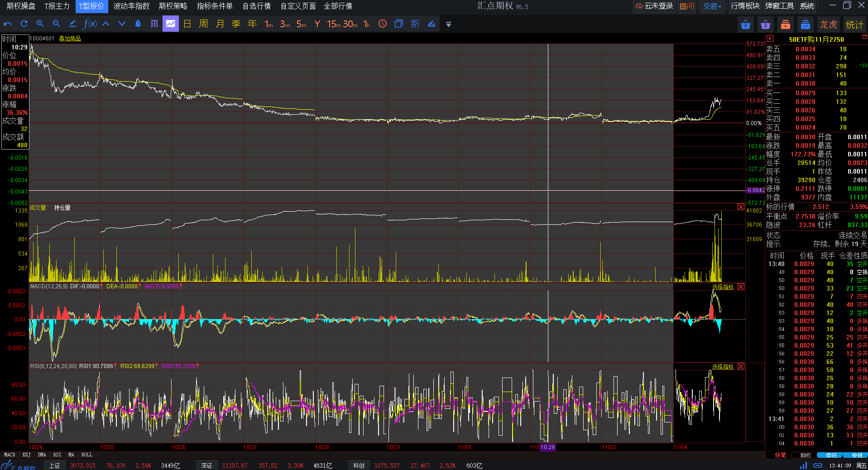Select the 15m minute period
Viewport: 868px width, 470px height.
coord(334,24)
